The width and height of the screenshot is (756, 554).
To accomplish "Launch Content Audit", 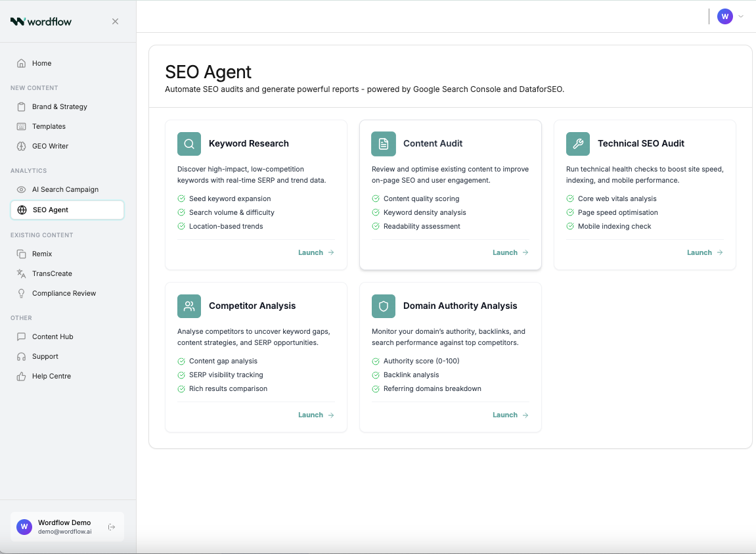I will pyautogui.click(x=510, y=252).
